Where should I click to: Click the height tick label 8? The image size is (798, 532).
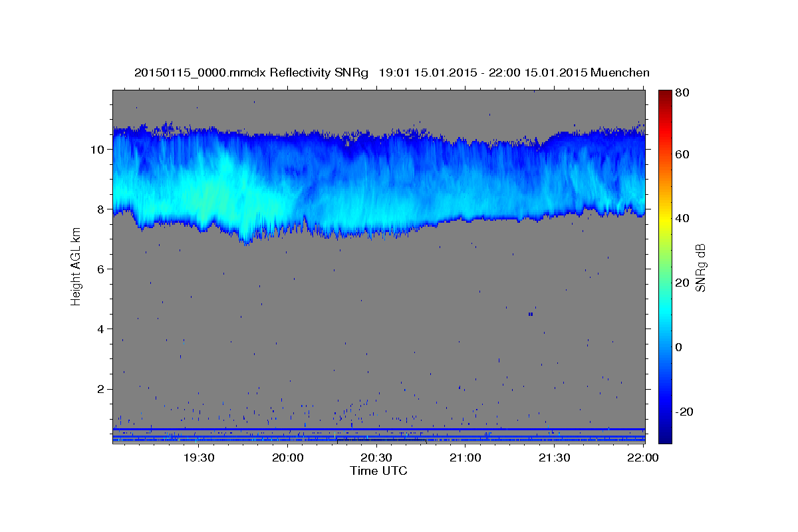coord(102,209)
